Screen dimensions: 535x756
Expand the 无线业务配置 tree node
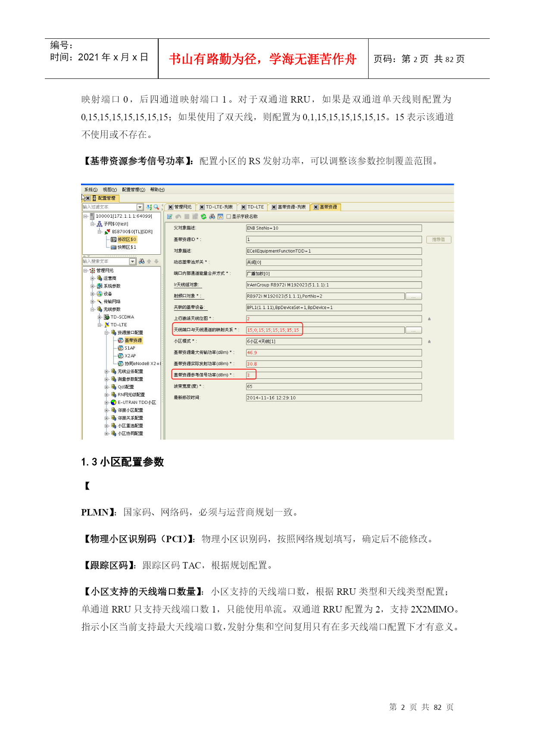[x=106, y=372]
